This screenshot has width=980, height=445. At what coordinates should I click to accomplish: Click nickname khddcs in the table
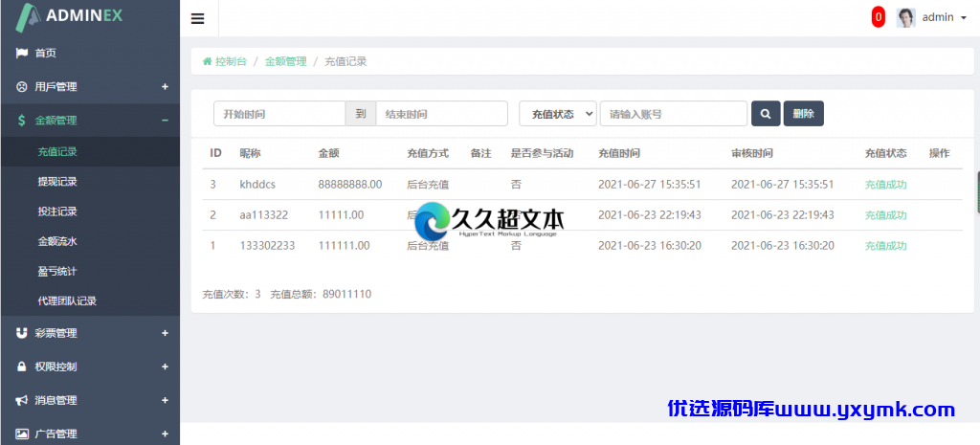point(257,185)
